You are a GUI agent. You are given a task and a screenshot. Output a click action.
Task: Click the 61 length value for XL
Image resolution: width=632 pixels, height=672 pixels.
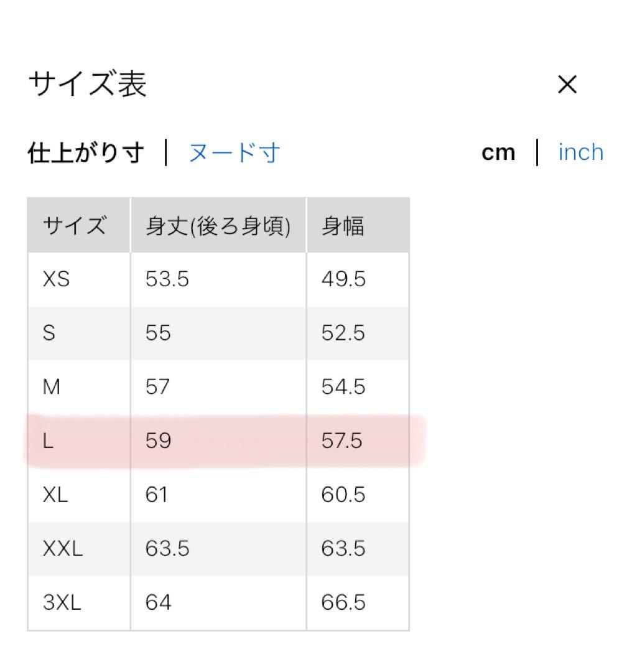(156, 495)
